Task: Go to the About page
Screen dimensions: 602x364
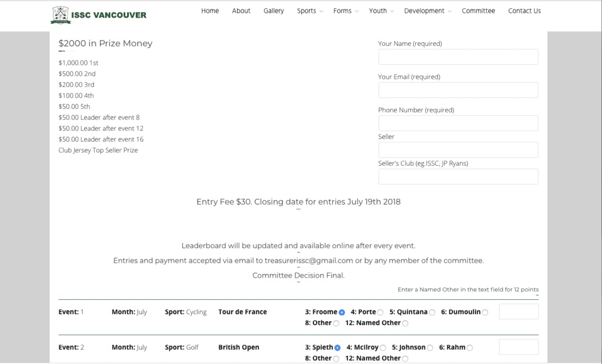Action: (x=241, y=11)
